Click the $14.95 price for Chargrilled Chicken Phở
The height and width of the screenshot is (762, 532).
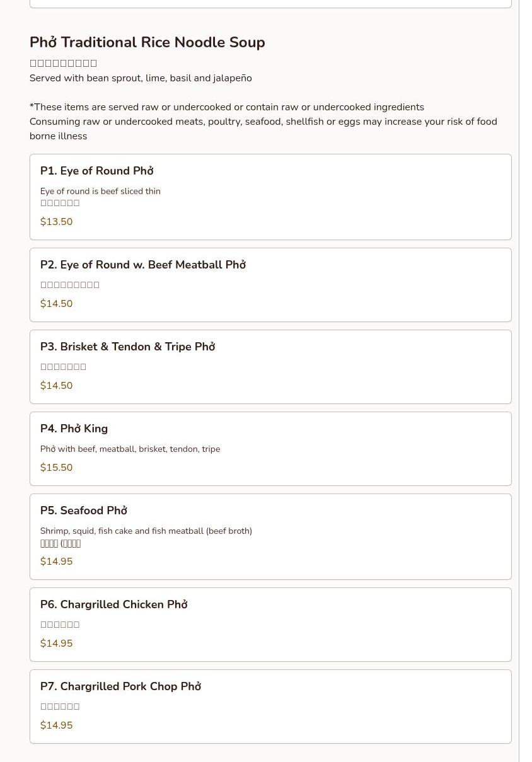coord(57,644)
